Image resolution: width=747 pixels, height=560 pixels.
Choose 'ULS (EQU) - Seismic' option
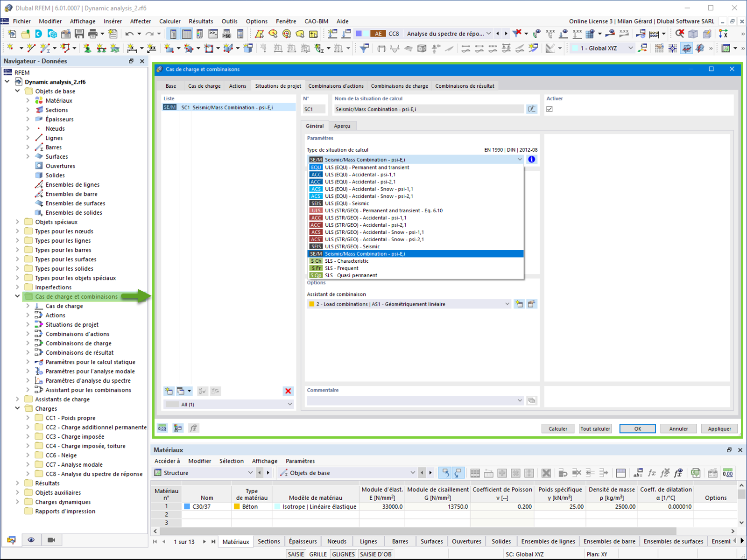416,203
